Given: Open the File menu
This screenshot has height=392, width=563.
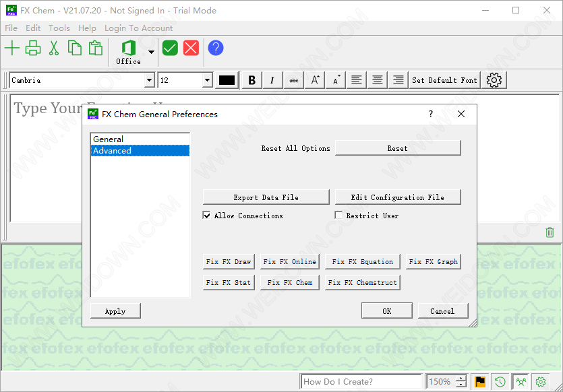Looking at the screenshot, I should point(11,28).
